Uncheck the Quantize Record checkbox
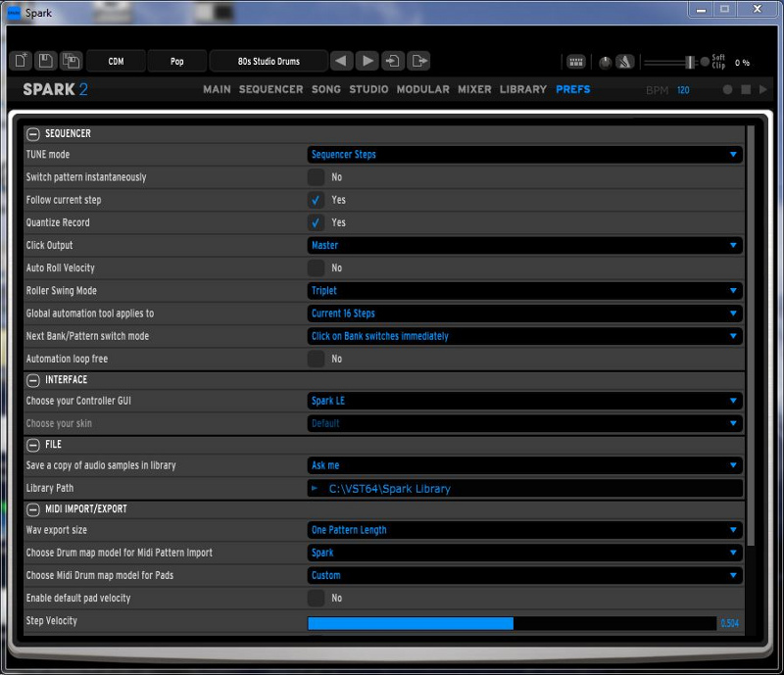 (x=316, y=222)
